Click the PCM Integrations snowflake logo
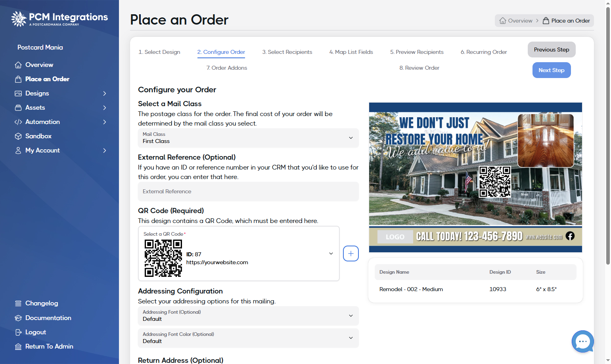This screenshot has width=611, height=364. pos(19,19)
